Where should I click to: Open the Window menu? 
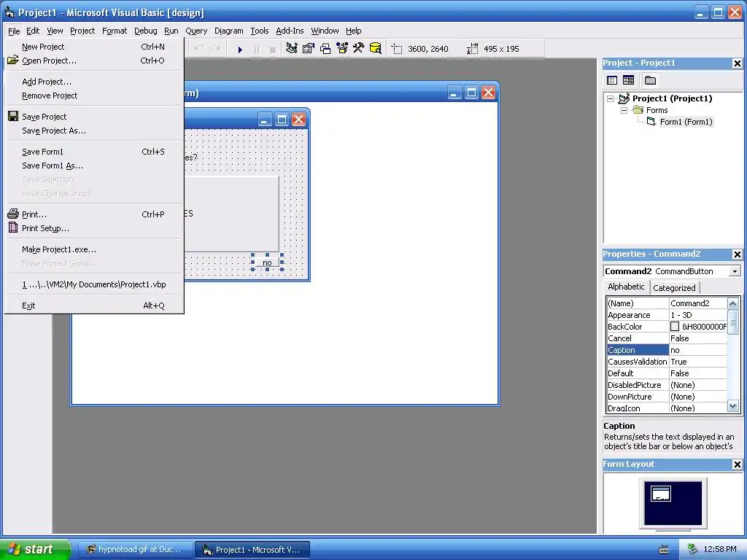(325, 31)
